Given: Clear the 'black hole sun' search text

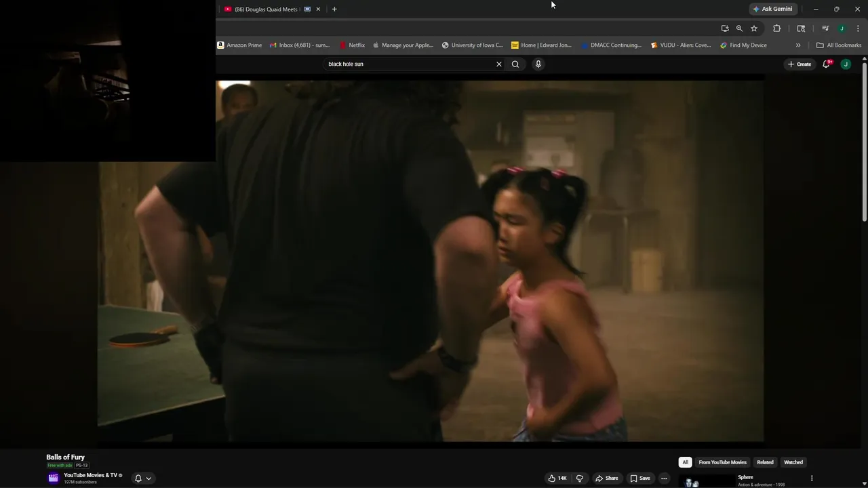Looking at the screenshot, I should click(499, 64).
